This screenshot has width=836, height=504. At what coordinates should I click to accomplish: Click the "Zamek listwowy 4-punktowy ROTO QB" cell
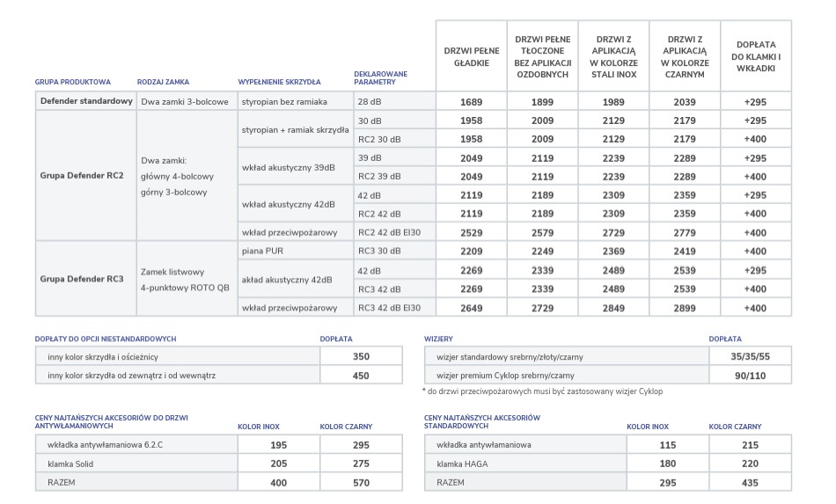[185, 279]
